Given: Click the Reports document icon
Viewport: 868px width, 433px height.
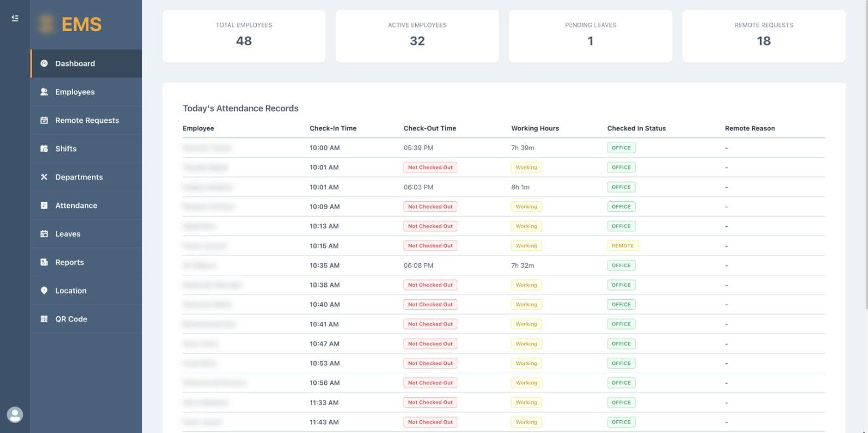Looking at the screenshot, I should pos(44,262).
